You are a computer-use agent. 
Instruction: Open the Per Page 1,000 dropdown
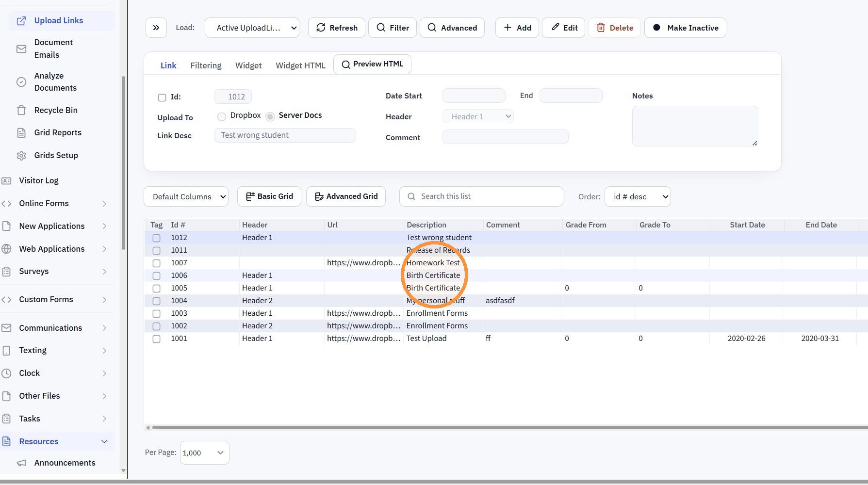pyautogui.click(x=204, y=453)
